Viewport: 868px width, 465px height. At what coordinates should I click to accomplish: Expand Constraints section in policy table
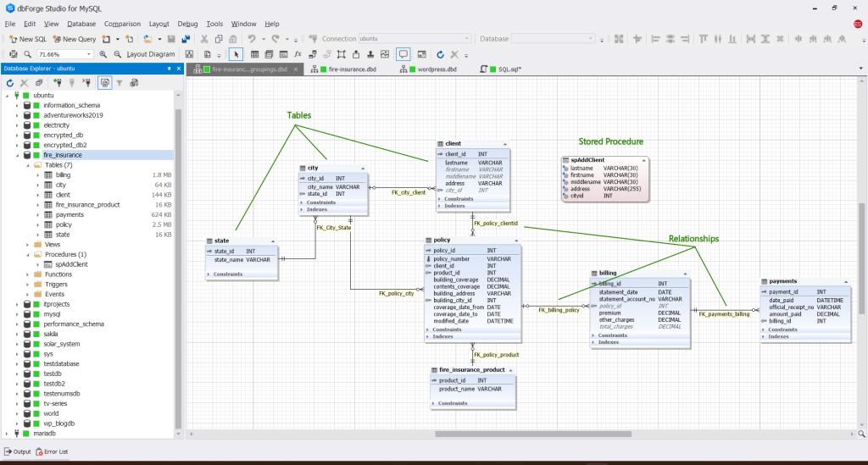428,329
